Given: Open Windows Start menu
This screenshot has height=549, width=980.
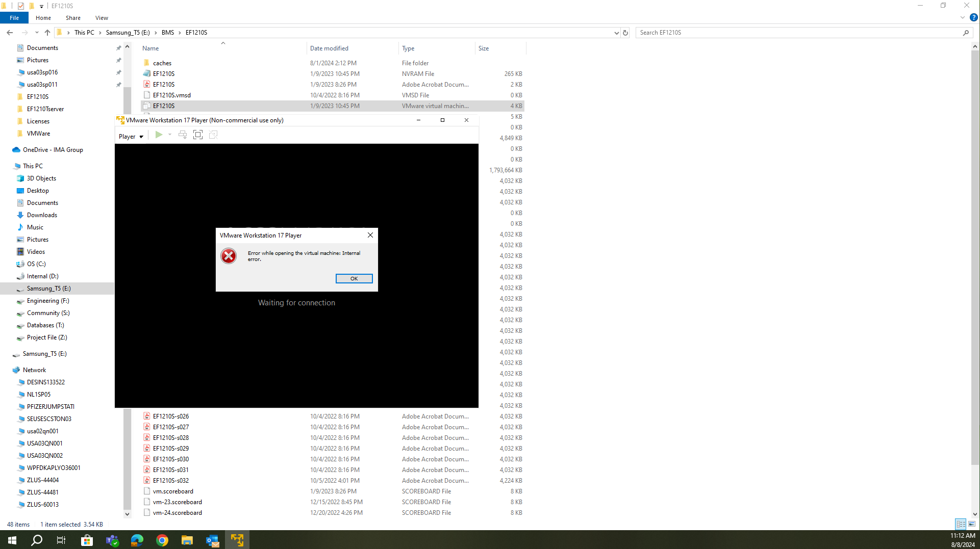Looking at the screenshot, I should [x=12, y=540].
